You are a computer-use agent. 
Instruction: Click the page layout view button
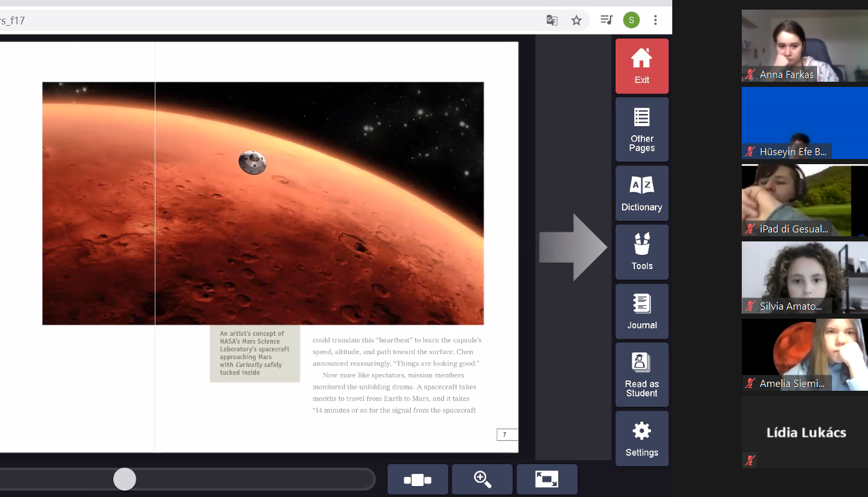[417, 480]
